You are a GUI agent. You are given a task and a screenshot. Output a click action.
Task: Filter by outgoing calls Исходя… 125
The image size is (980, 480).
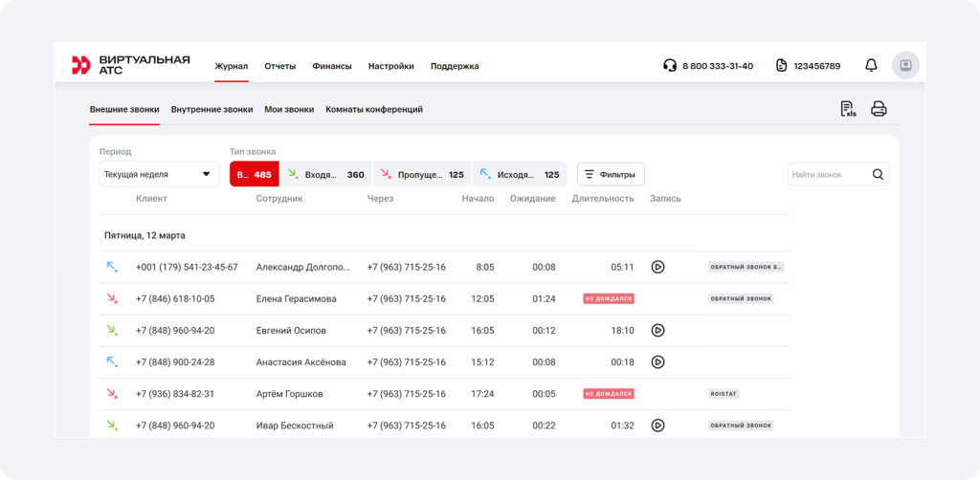tap(520, 174)
